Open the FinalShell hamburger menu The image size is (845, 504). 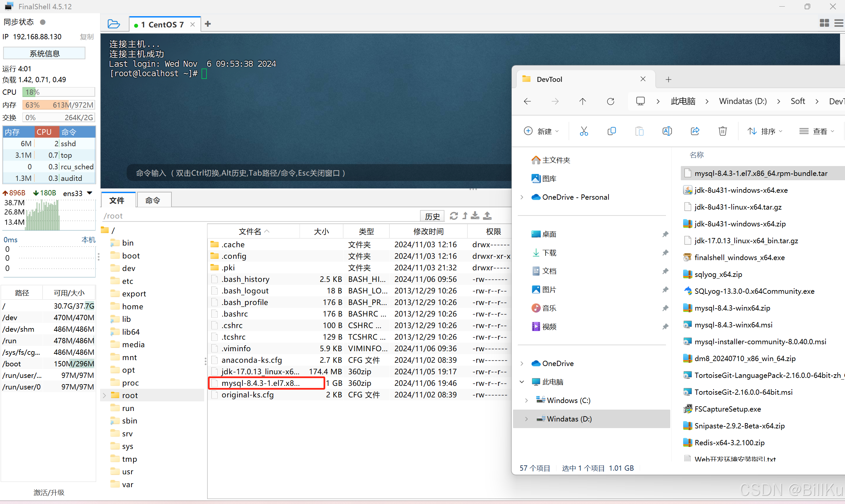[838, 23]
